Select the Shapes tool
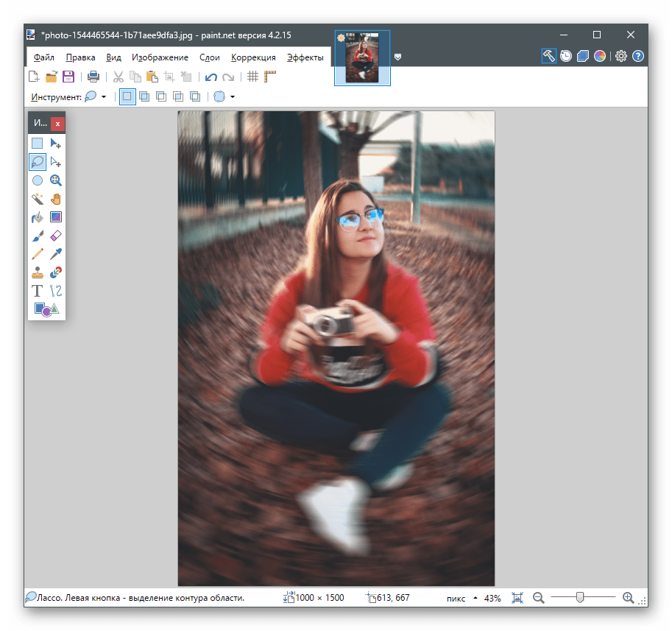 pos(46,309)
